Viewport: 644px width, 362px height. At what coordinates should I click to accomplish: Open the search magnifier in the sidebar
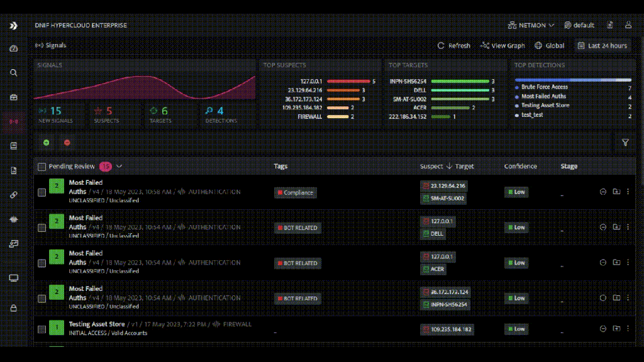click(x=14, y=73)
